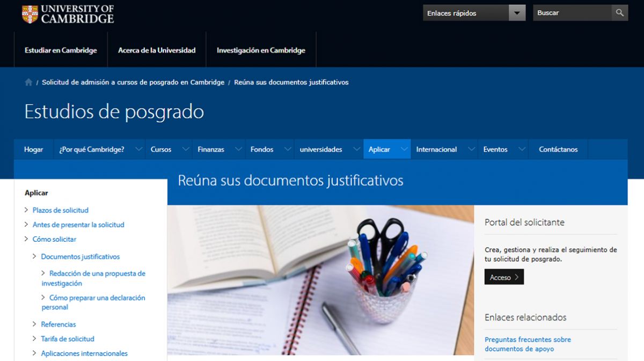644x361 pixels.
Task: Select the Cursos tab
Action: tap(161, 149)
